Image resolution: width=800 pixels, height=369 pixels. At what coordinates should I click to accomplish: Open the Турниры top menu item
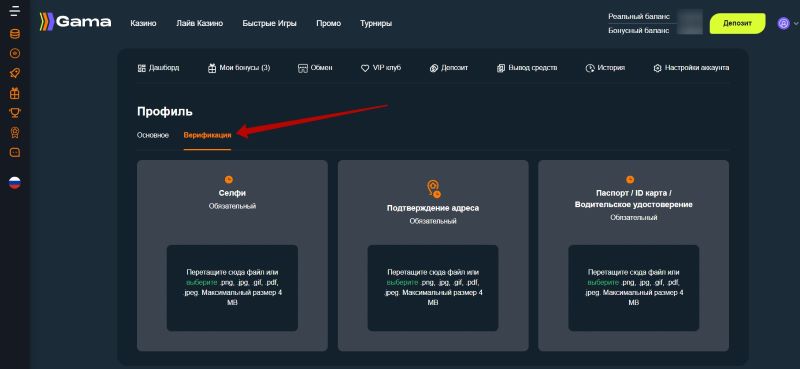(x=376, y=23)
